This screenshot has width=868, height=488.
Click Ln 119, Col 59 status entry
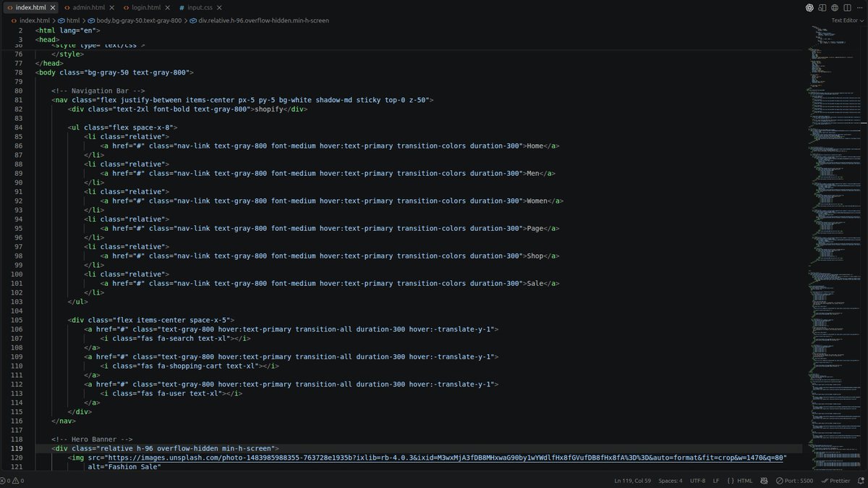tap(633, 481)
